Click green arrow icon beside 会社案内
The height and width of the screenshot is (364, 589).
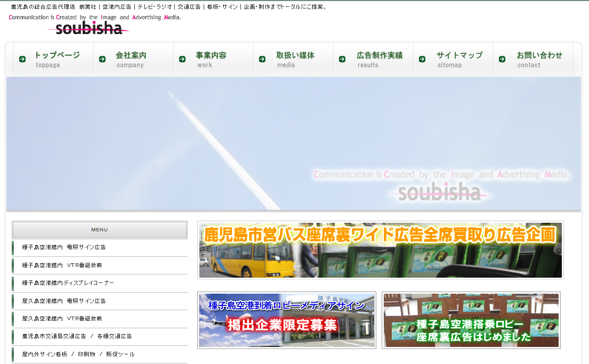(102, 59)
